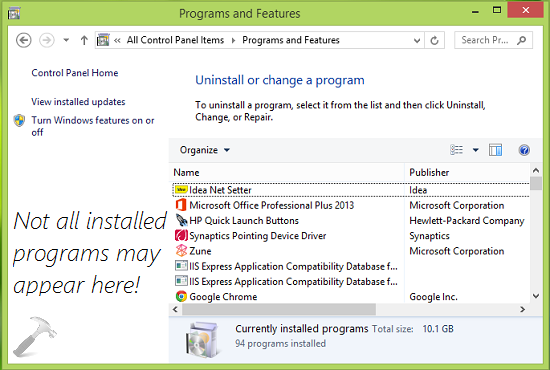Open Turn Windows features on or off

[93, 126]
